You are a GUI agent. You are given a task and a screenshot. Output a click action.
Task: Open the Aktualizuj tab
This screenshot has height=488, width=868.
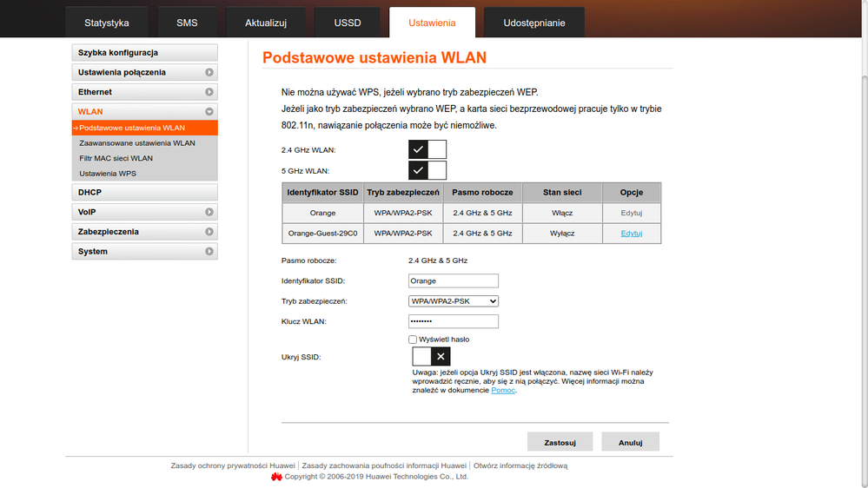tap(266, 23)
